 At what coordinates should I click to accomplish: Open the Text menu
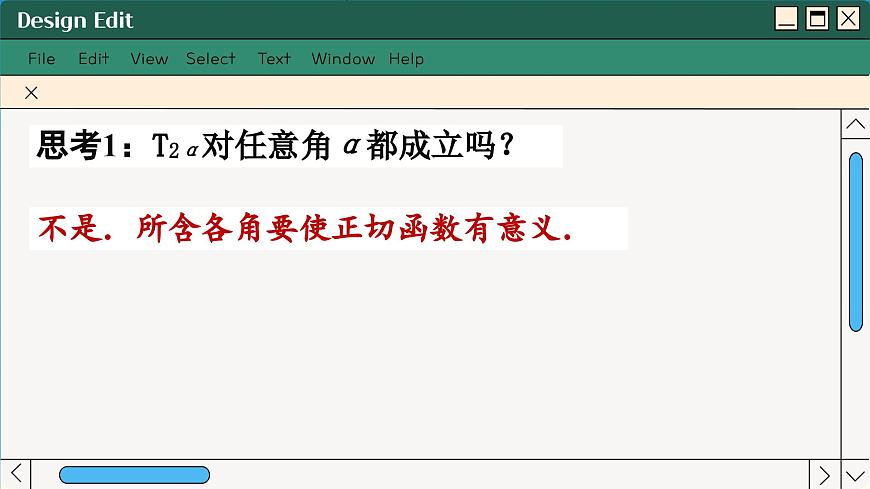[274, 59]
